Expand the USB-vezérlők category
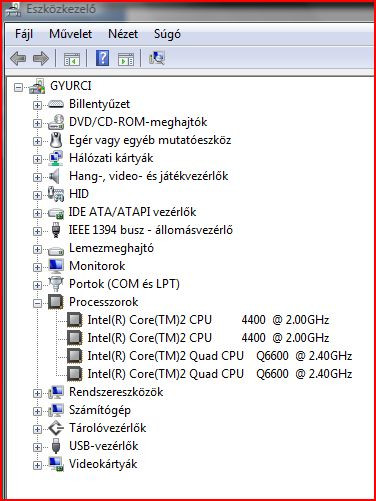Screen dimensions: 376x501 click(x=37, y=447)
